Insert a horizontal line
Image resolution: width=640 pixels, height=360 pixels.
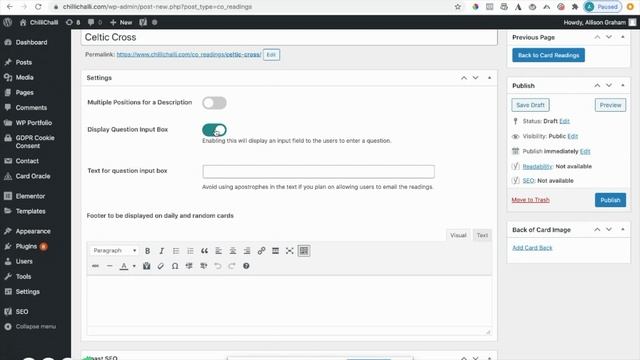(109, 266)
